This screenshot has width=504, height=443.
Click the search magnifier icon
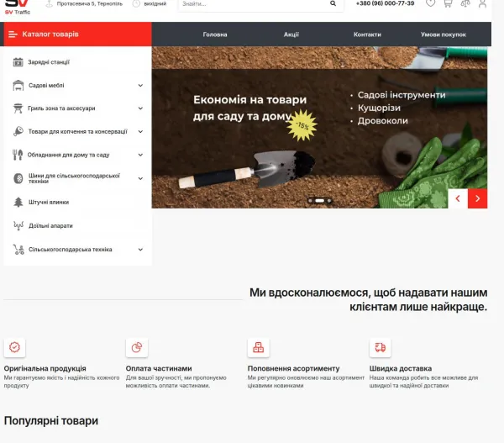[x=333, y=3]
